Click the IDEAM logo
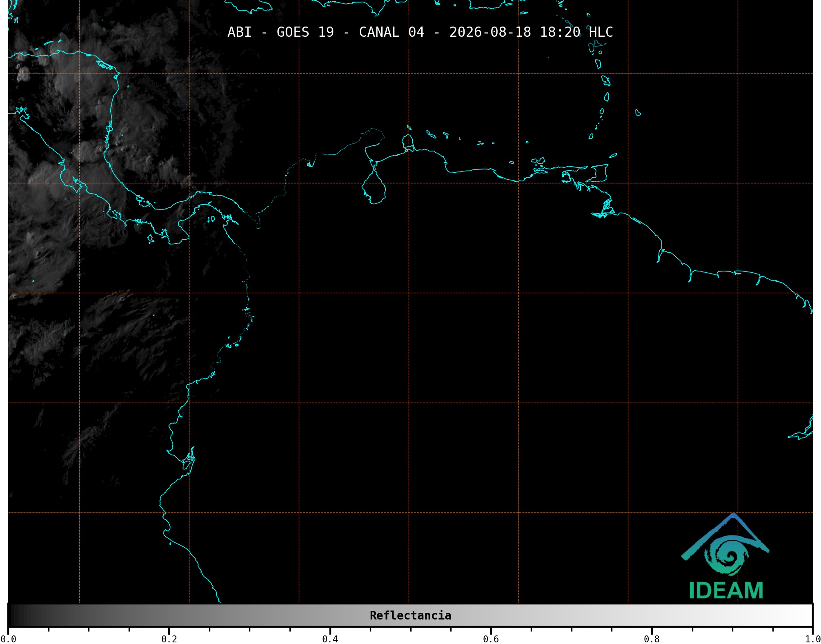 click(725, 556)
